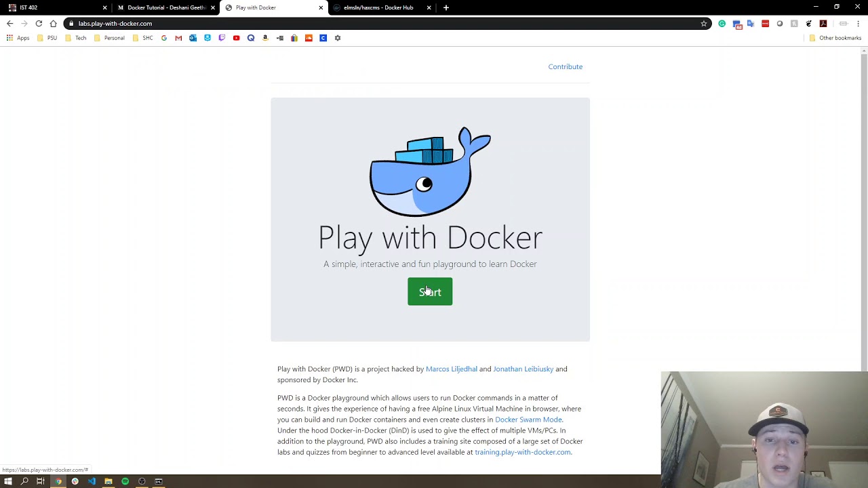Open the command prompt taskbar icon
This screenshot has width=868, height=488.
pyautogui.click(x=159, y=481)
